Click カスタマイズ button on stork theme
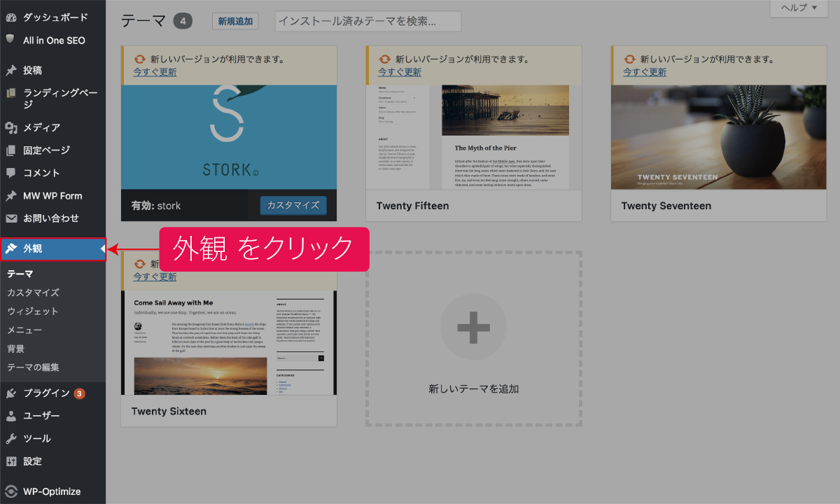 pyautogui.click(x=293, y=205)
